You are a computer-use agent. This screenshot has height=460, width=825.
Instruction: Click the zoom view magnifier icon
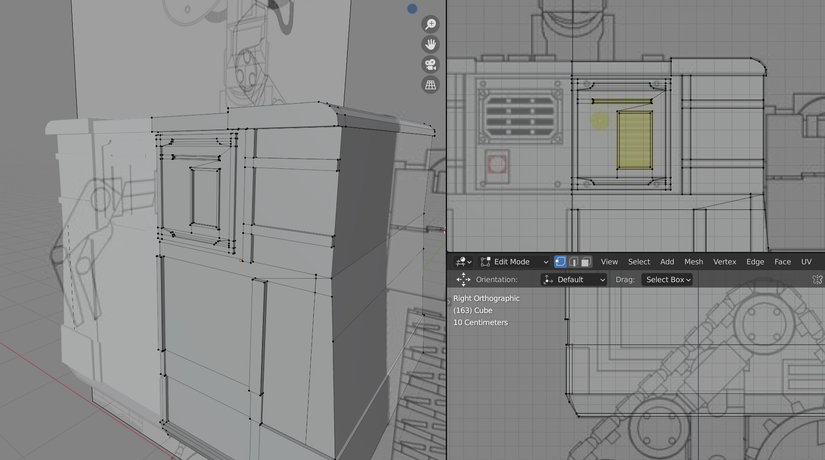pos(430,24)
